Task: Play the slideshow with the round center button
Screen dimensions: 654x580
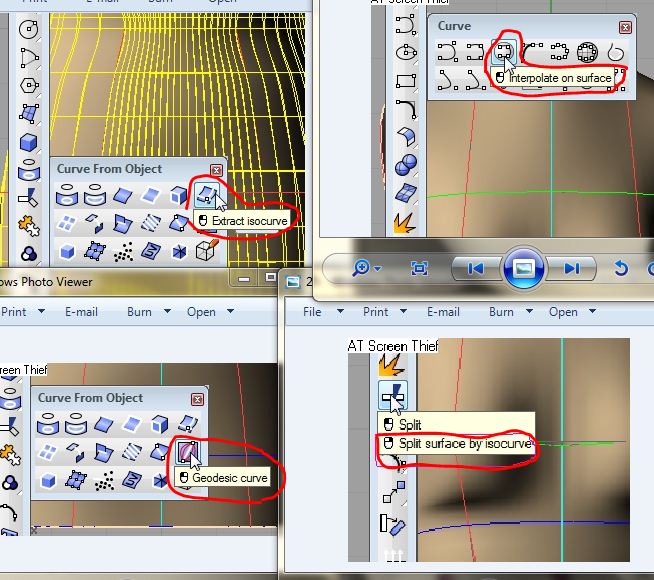Action: pos(523,269)
